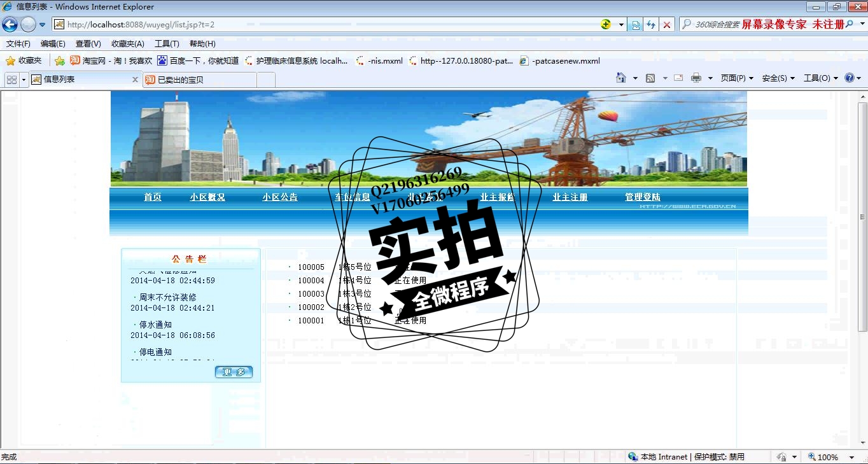Click parking entry 100005
This screenshot has width=868, height=464.
coord(311,267)
